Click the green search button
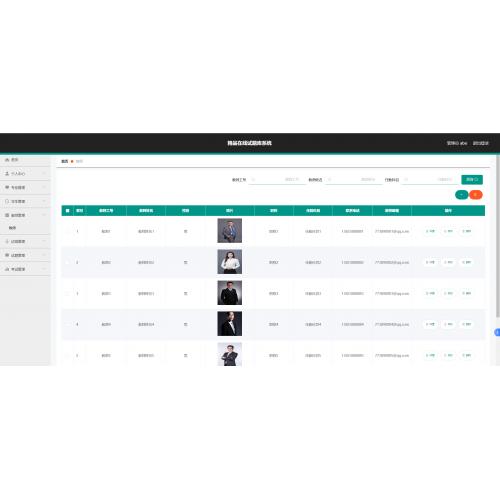This screenshot has height=500, width=500. tap(472, 180)
